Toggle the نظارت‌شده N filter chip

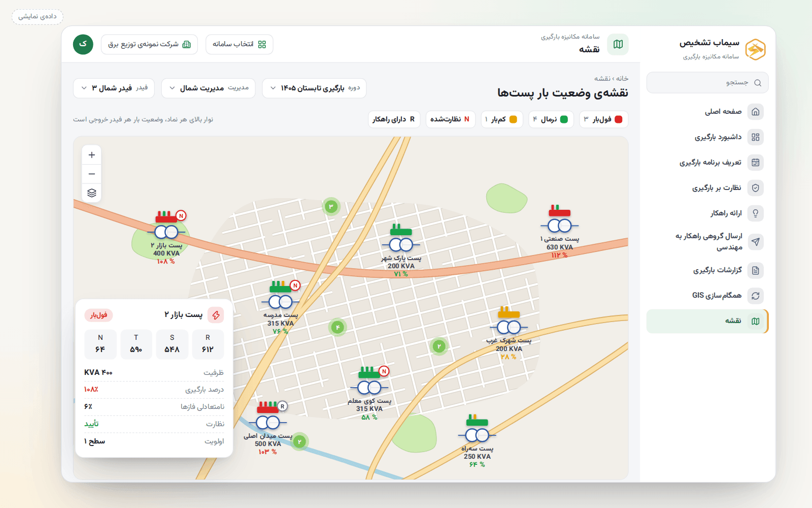451,119
